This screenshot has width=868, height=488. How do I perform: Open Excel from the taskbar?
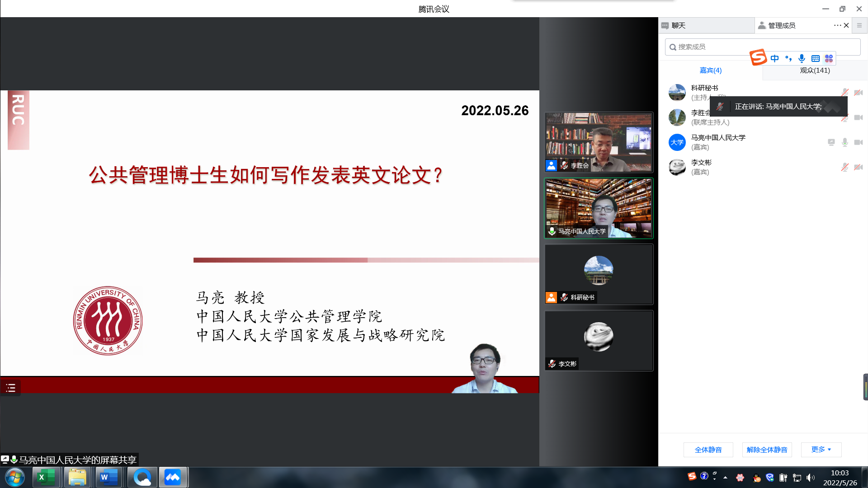tap(46, 477)
